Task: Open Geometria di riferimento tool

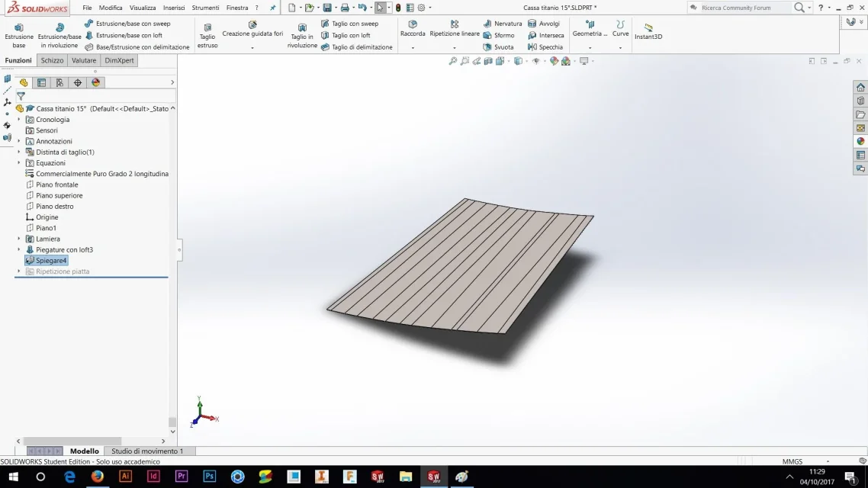Action: click(590, 29)
